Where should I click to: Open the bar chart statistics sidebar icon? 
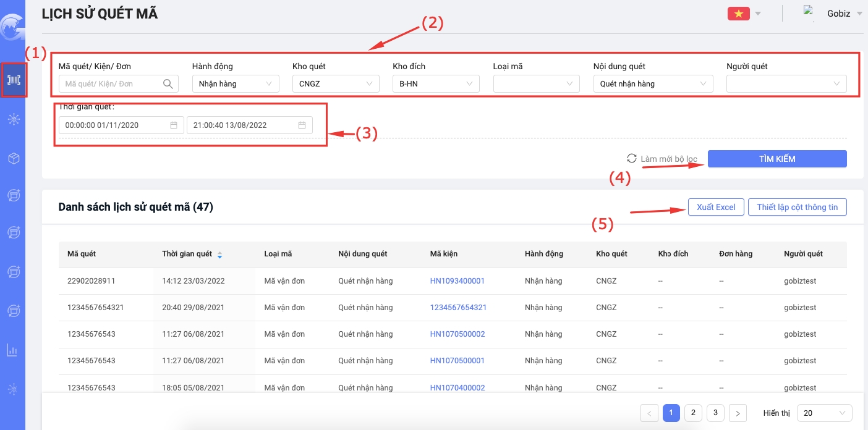(x=12, y=351)
